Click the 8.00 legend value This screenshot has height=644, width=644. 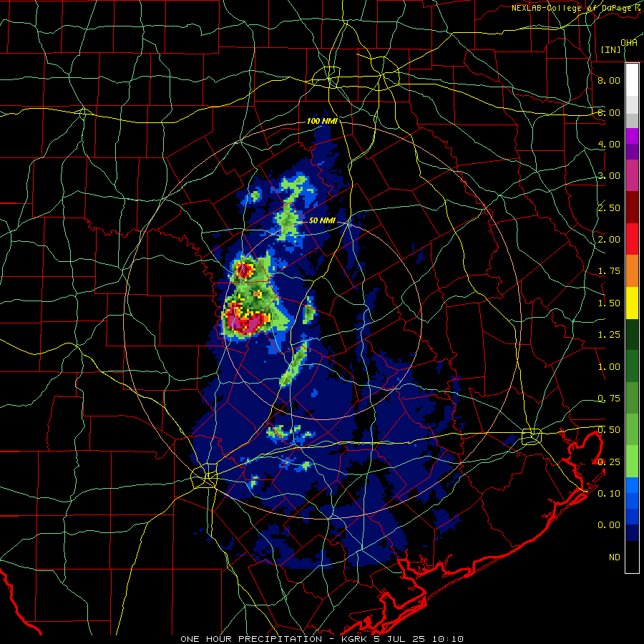[609, 80]
